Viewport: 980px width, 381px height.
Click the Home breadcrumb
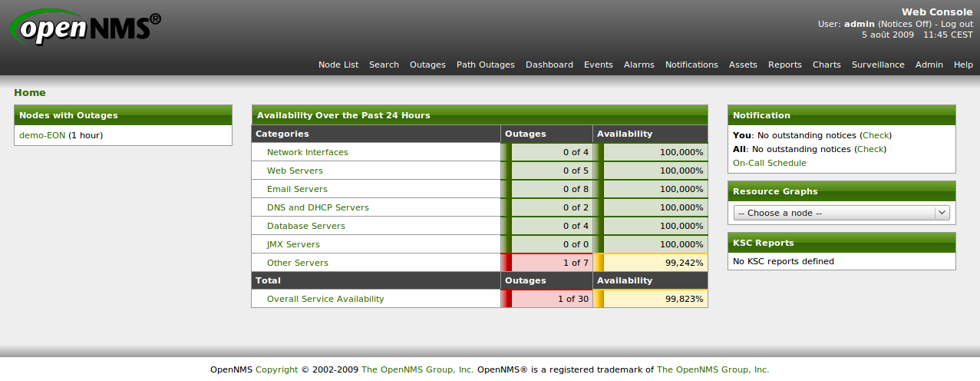(30, 93)
